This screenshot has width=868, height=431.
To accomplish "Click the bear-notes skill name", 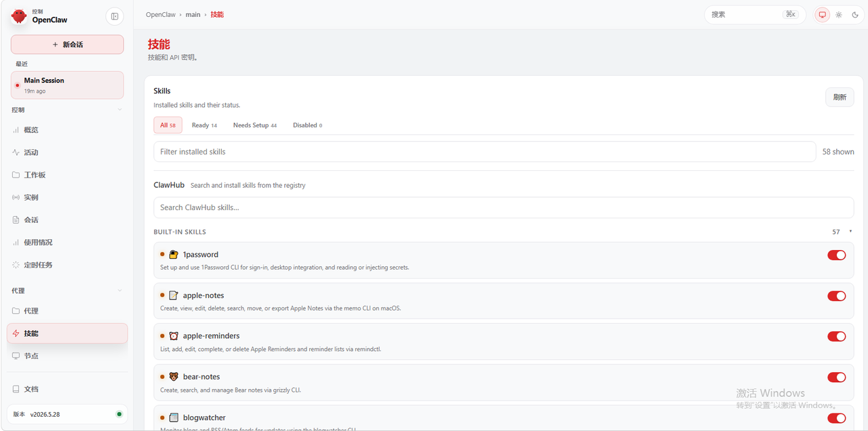I will 201,377.
